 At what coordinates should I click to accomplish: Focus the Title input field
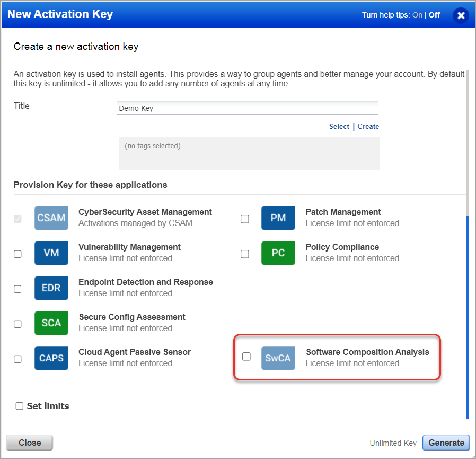click(x=248, y=108)
